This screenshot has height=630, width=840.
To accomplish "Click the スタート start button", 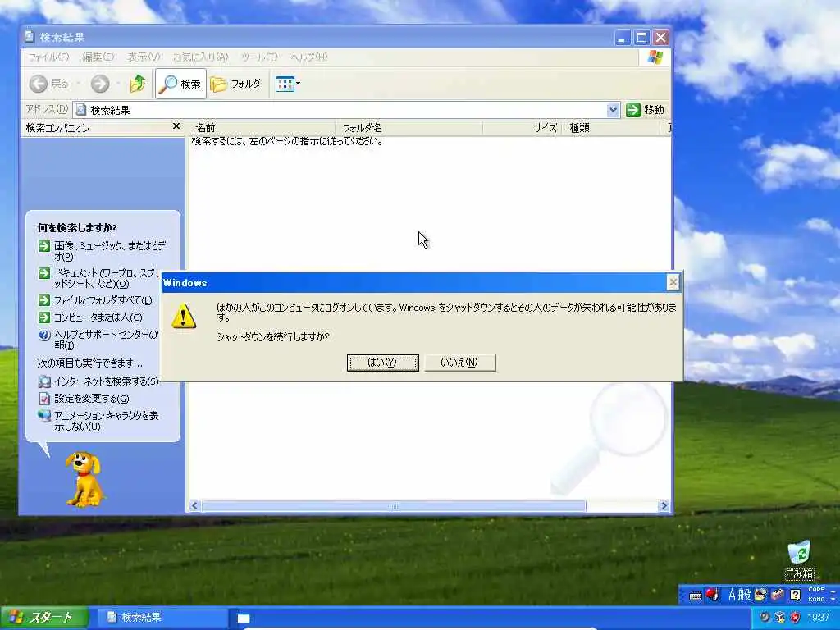I will point(43,618).
